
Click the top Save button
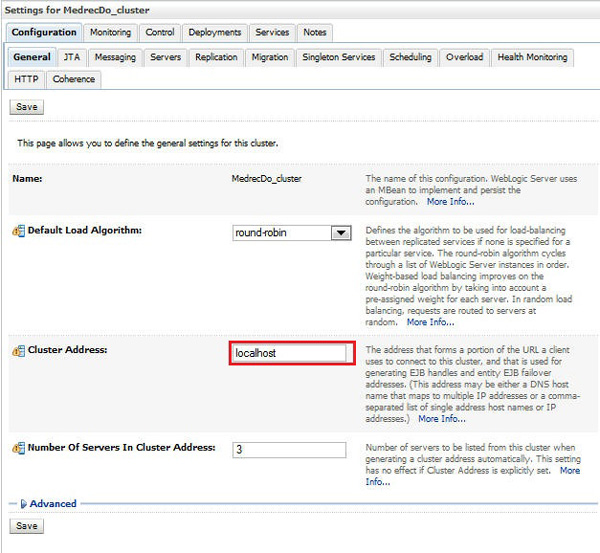(26, 107)
